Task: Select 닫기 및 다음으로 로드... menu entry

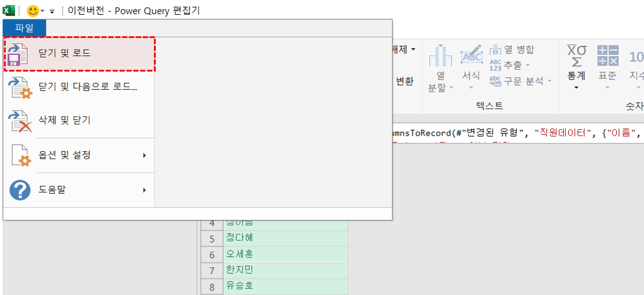Action: click(x=87, y=87)
